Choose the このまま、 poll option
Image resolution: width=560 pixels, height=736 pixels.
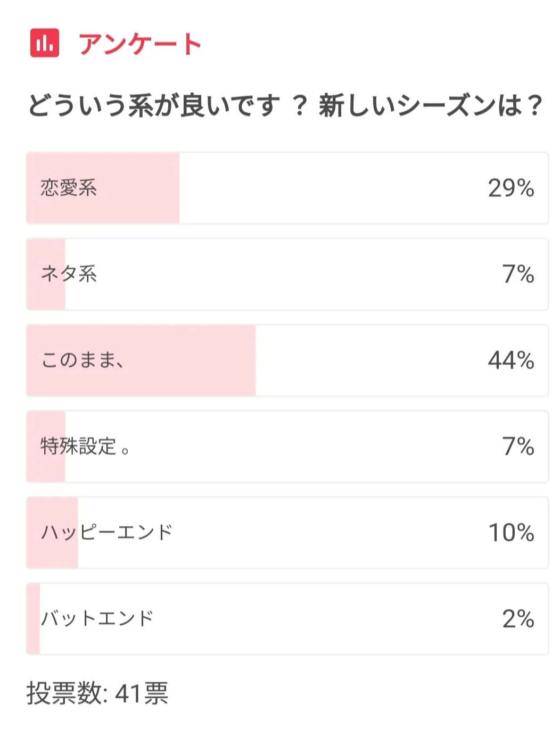(x=83, y=360)
